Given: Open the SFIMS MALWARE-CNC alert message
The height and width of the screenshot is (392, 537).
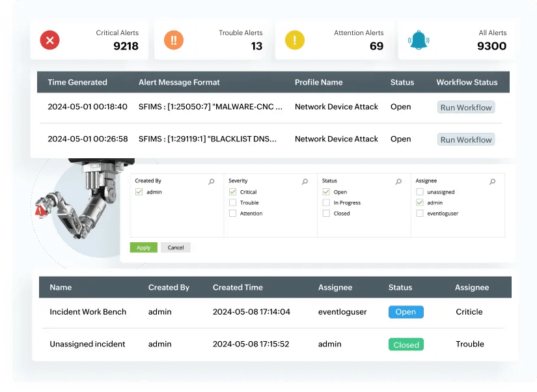Looking at the screenshot, I should click(x=210, y=107).
